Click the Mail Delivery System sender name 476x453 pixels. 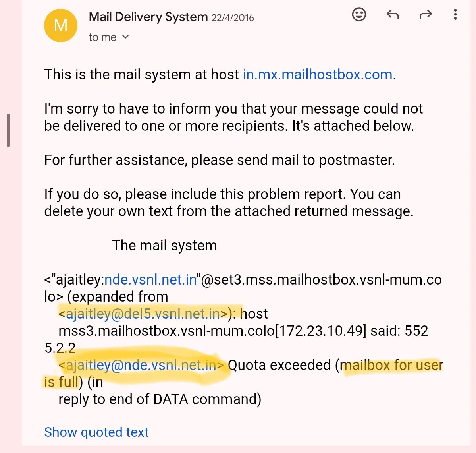pos(148,17)
